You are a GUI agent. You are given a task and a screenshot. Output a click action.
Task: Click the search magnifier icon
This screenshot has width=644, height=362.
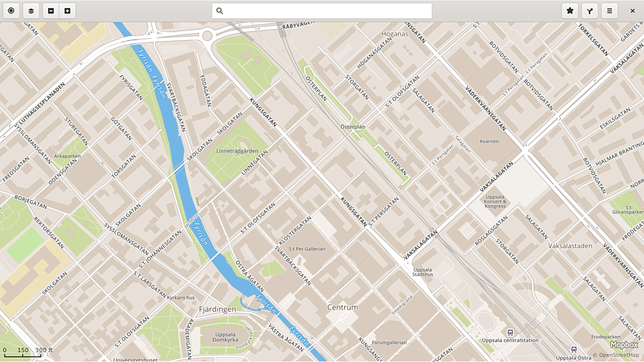coord(220,11)
